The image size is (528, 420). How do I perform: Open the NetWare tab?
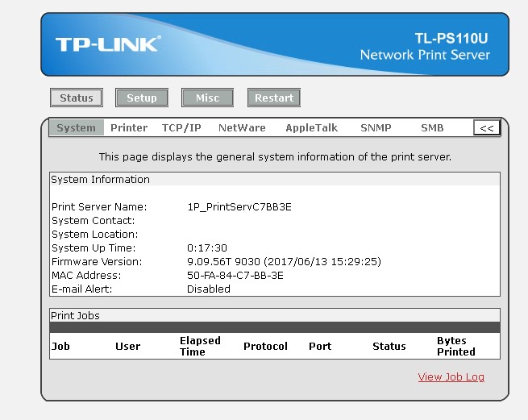click(x=242, y=127)
